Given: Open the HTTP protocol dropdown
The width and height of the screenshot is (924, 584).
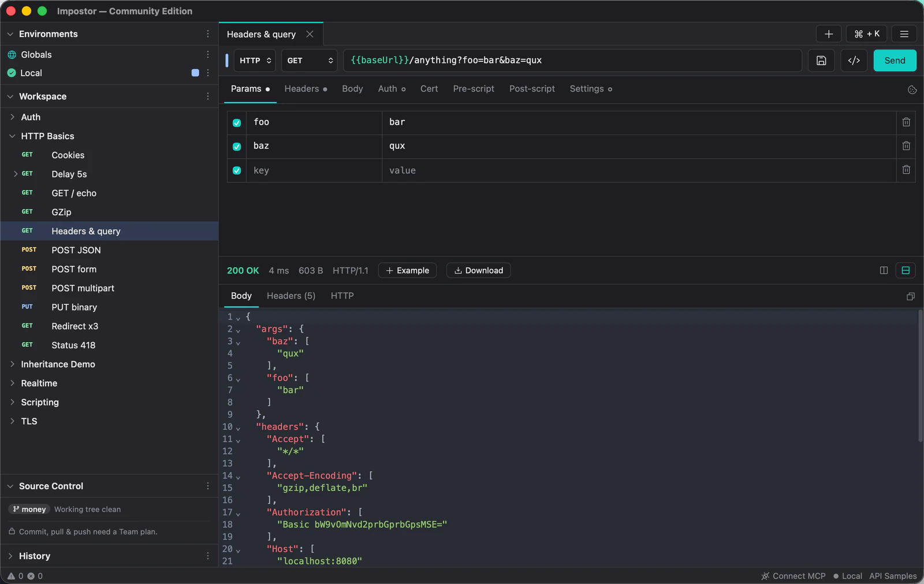Looking at the screenshot, I should 255,61.
